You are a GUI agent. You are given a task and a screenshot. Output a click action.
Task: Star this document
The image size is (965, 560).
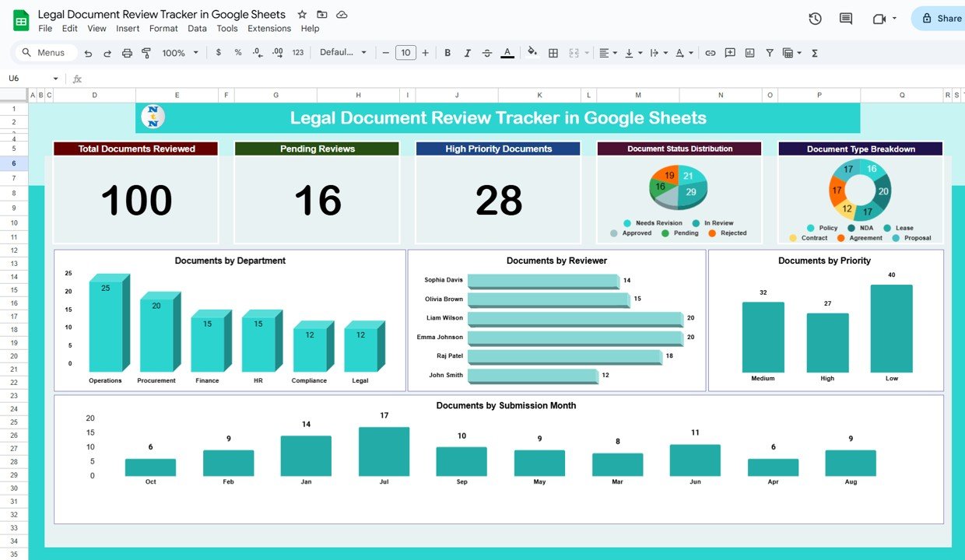[302, 15]
